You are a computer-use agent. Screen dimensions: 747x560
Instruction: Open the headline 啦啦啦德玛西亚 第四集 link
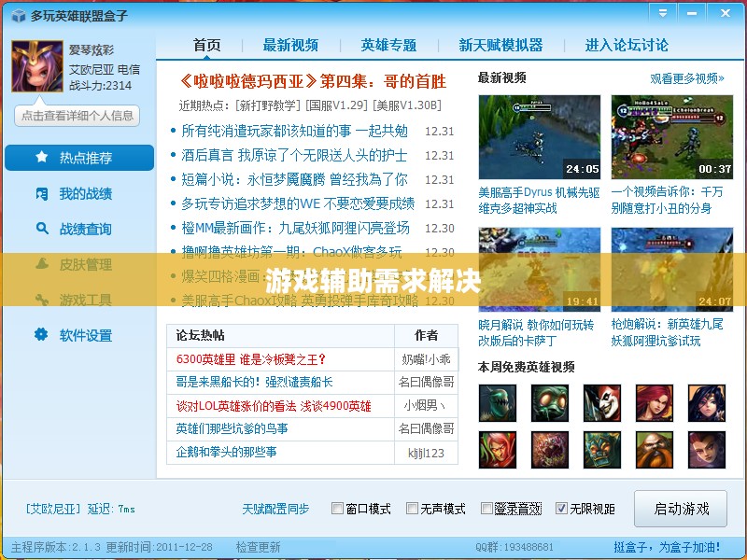(313, 81)
